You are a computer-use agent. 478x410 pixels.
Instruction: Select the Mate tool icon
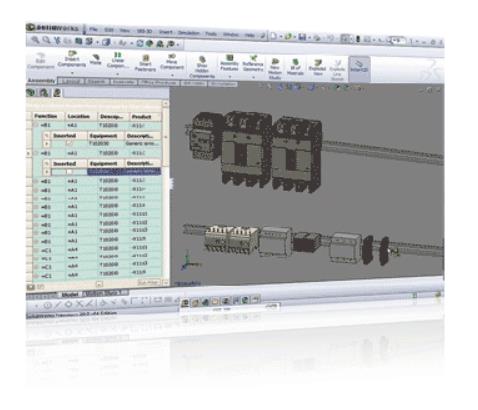95,59
